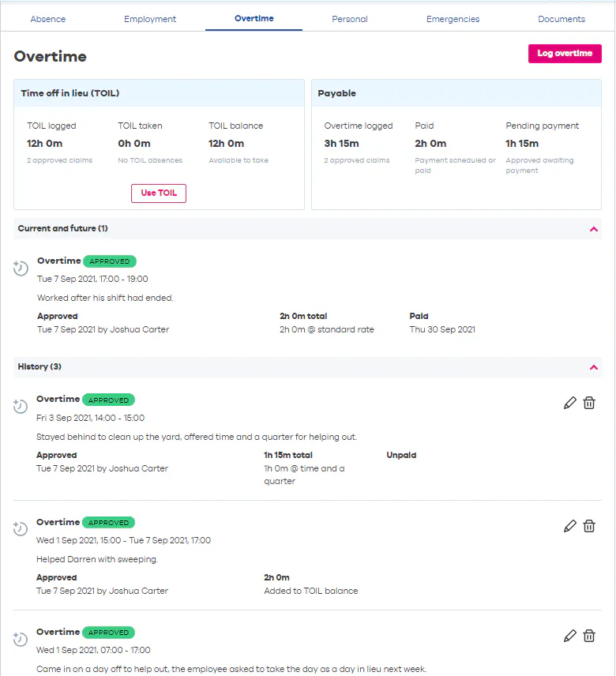
Task: Go to the Personal tab
Action: pyautogui.click(x=350, y=19)
